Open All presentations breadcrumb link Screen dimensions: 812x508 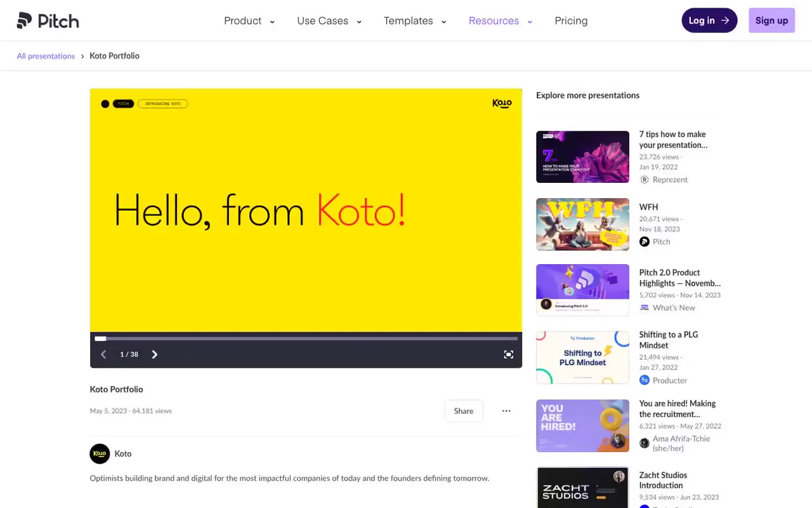click(x=46, y=56)
